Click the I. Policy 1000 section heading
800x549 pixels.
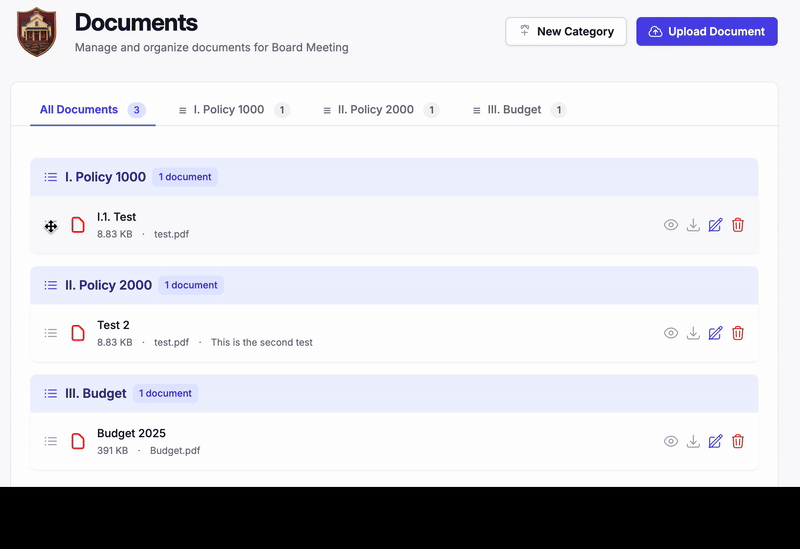tap(105, 177)
